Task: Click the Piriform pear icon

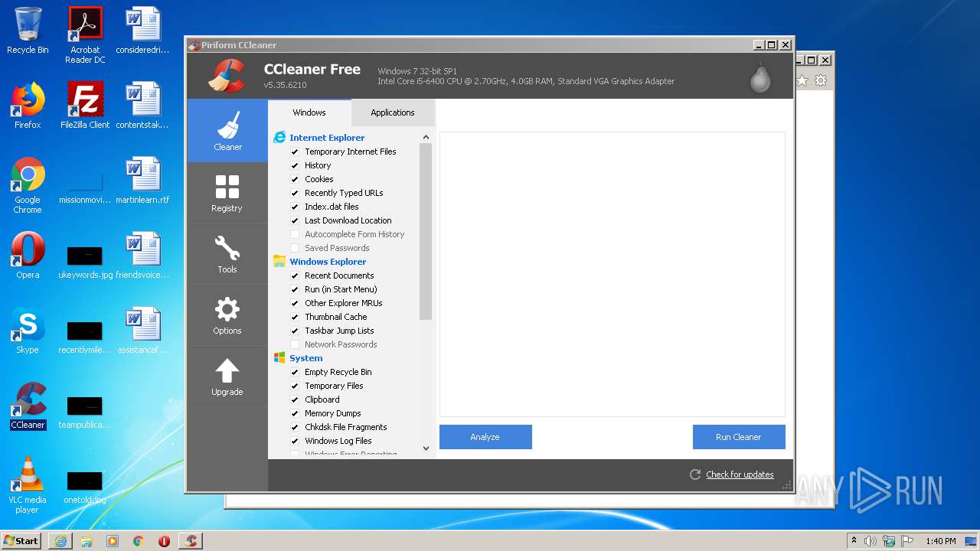Action: click(x=760, y=77)
